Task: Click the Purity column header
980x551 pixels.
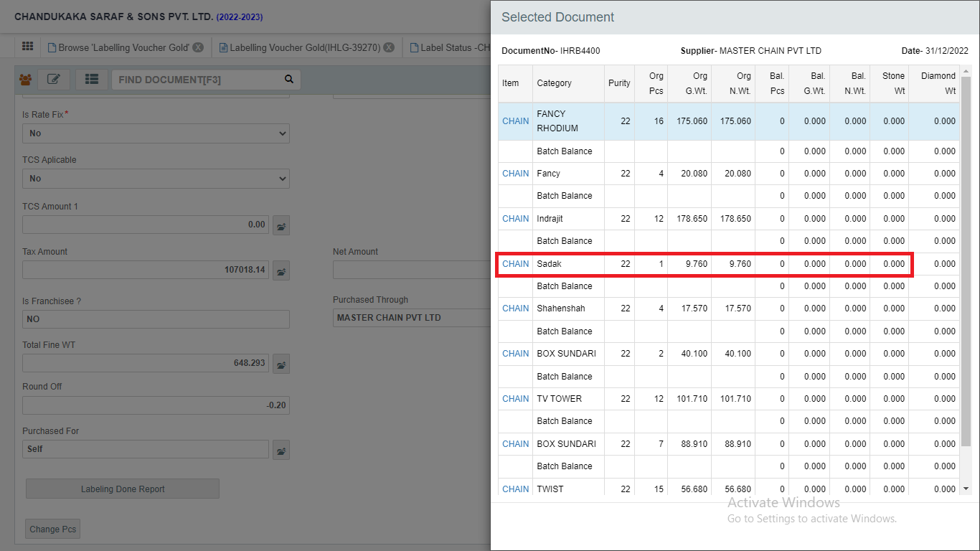Action: (619, 83)
